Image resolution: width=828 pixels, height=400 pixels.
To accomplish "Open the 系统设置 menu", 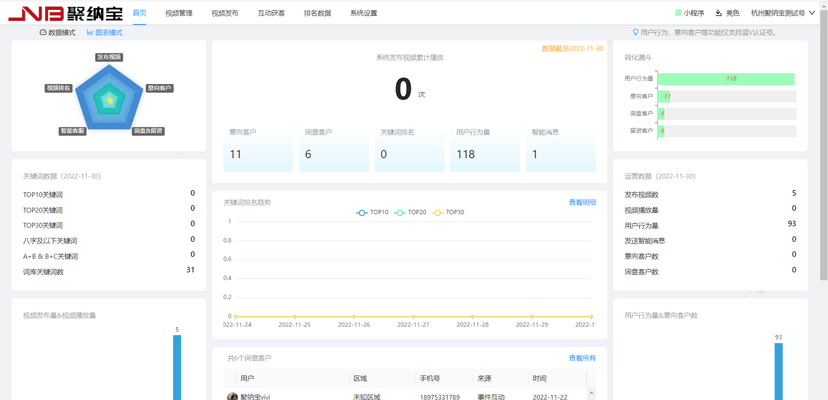I will click(x=364, y=14).
